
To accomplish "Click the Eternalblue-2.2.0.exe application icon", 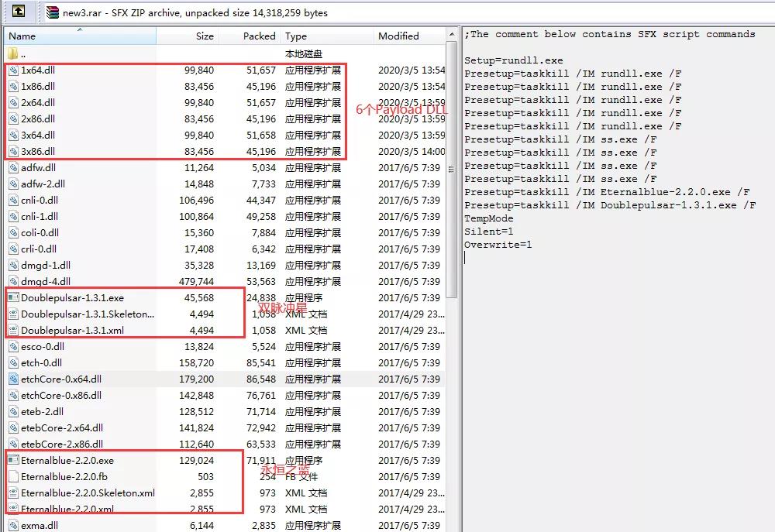I will click(x=13, y=461).
